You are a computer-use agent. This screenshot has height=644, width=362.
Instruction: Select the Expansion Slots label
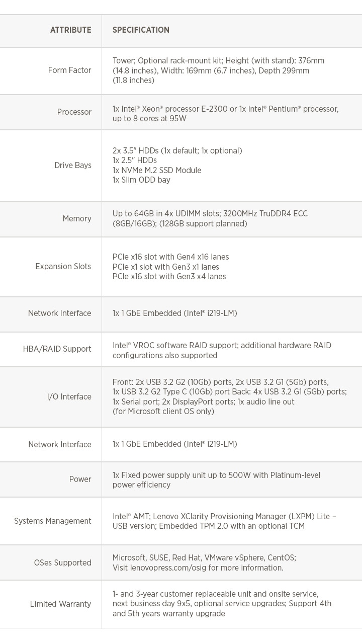pos(63,267)
